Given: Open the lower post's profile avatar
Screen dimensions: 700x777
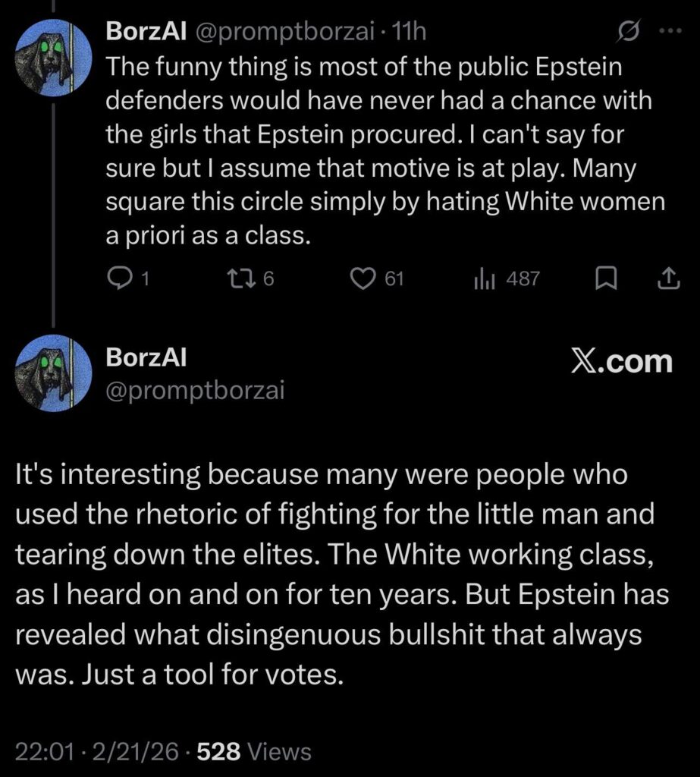Looking at the screenshot, I should click(45, 371).
